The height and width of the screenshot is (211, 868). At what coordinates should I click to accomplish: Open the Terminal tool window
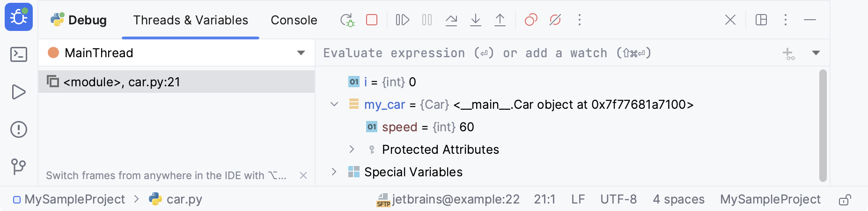coord(19,54)
